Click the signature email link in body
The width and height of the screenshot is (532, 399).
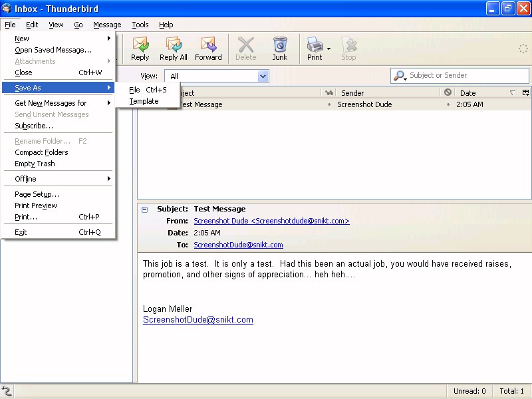click(x=198, y=320)
